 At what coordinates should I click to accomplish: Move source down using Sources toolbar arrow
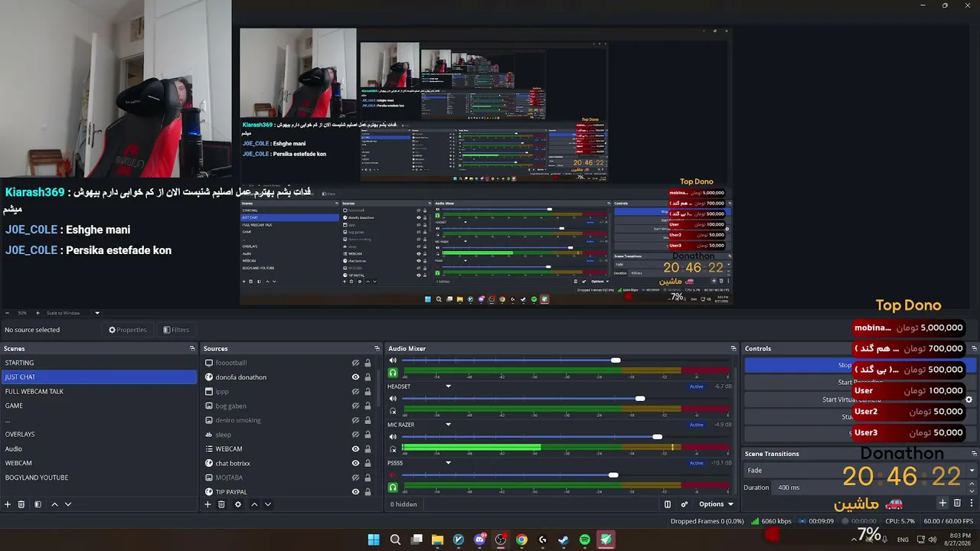coord(268,504)
